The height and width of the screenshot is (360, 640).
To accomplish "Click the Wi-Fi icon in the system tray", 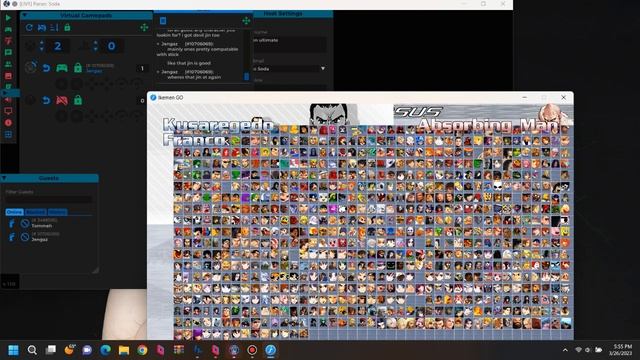I will [x=578, y=350].
